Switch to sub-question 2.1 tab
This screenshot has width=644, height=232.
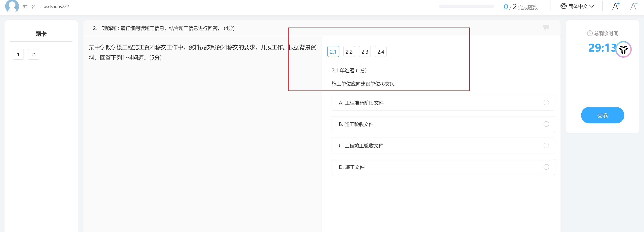pos(333,52)
